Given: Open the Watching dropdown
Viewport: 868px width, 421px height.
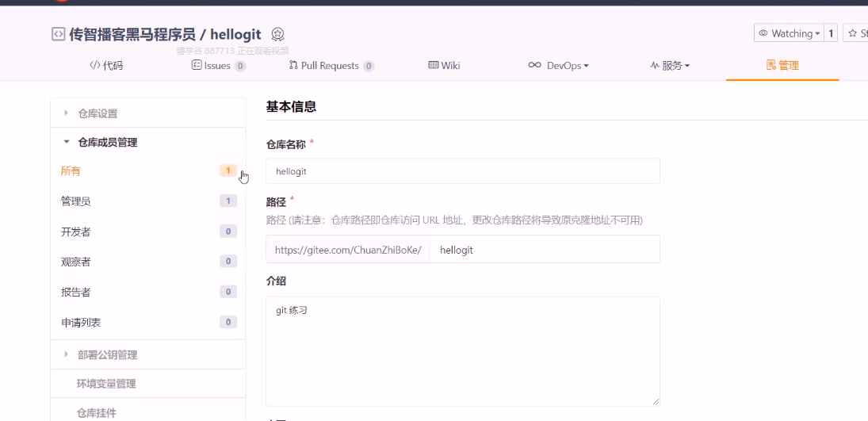Looking at the screenshot, I should 789,33.
